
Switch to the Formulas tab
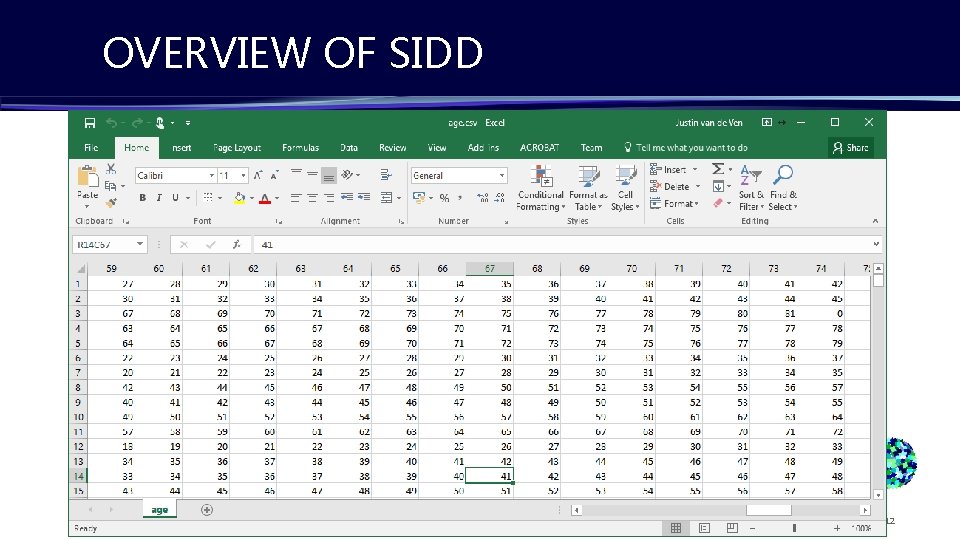point(300,148)
